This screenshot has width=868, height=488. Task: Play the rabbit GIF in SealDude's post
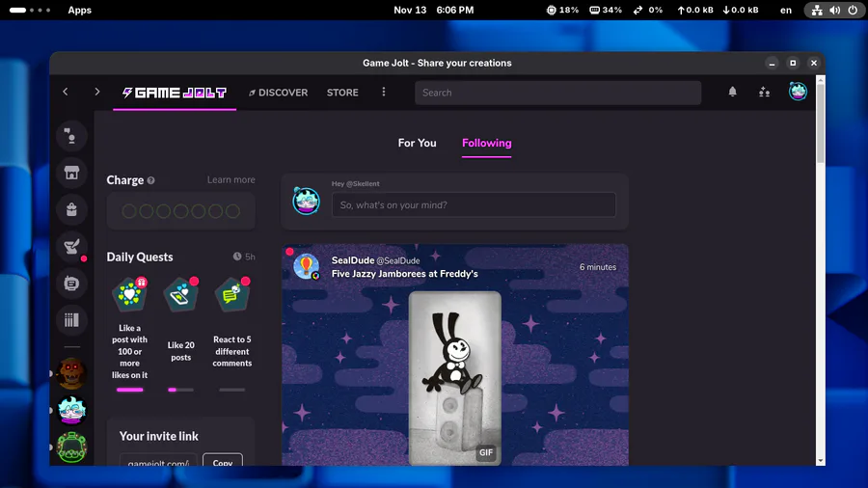(x=455, y=378)
